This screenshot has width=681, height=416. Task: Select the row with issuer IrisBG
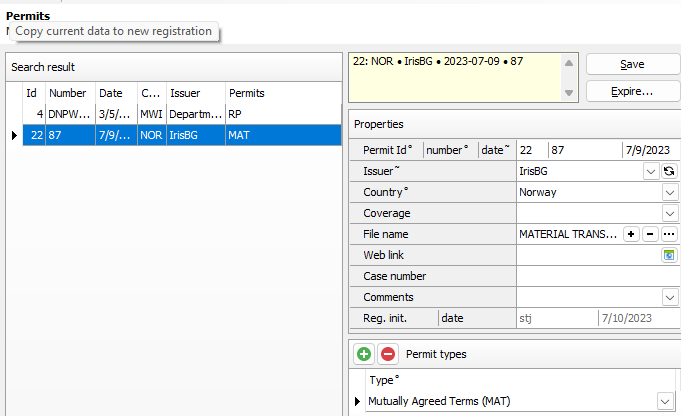(182, 135)
